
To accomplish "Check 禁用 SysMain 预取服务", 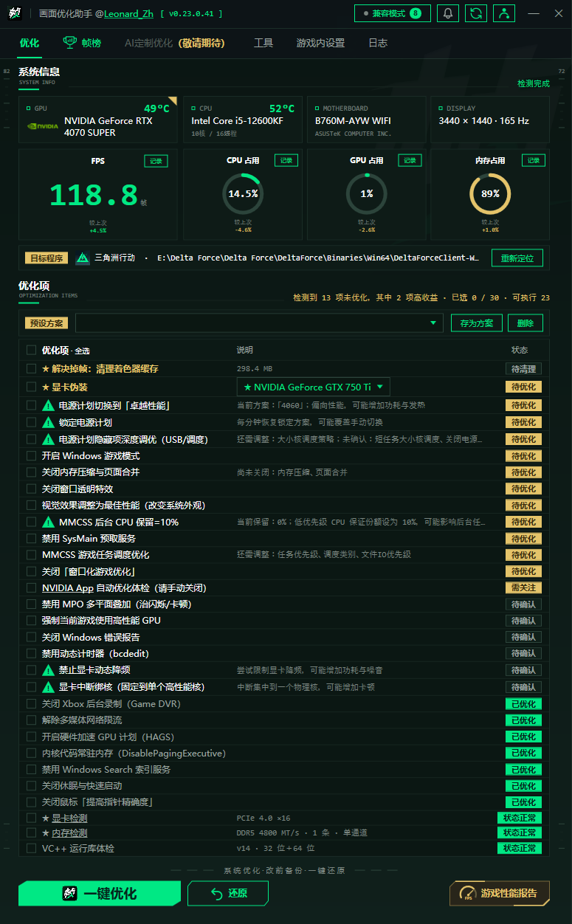I will click(x=31, y=539).
